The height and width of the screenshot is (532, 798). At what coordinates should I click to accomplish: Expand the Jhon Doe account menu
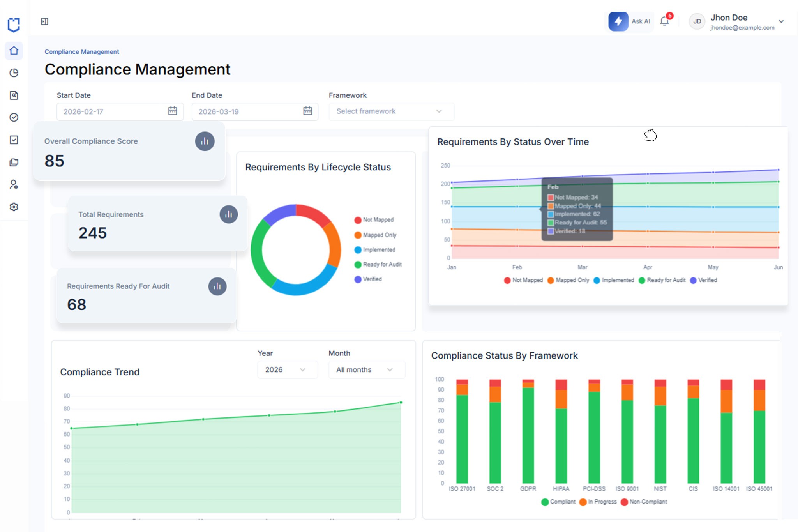781,21
